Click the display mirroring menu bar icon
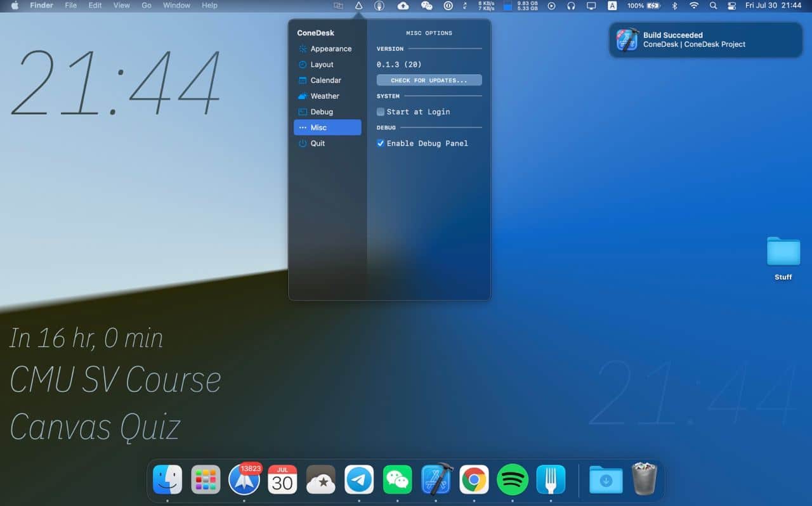This screenshot has width=812, height=506. coord(591,6)
